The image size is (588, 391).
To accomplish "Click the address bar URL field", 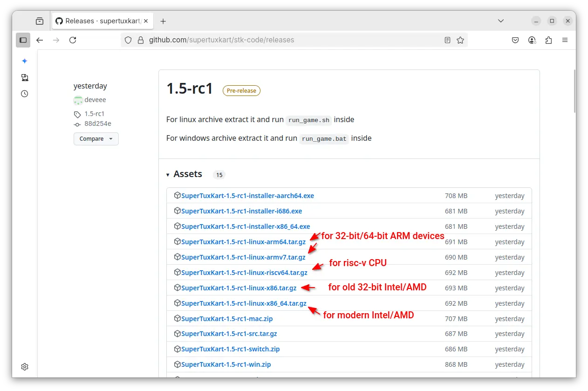I will (x=294, y=40).
